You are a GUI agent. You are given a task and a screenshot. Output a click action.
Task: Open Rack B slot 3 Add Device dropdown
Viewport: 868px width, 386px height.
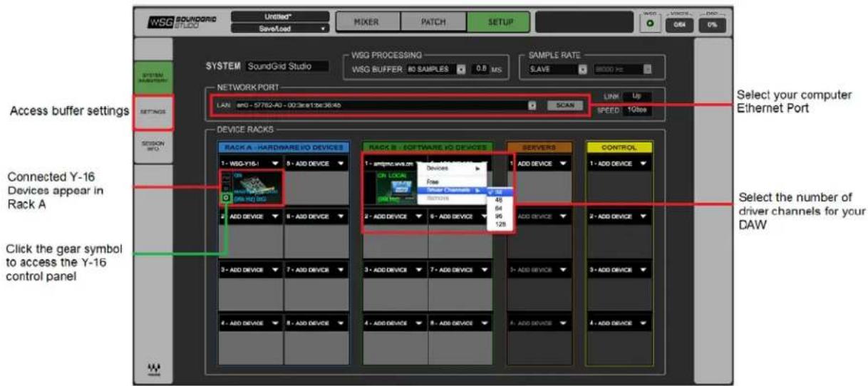395,270
